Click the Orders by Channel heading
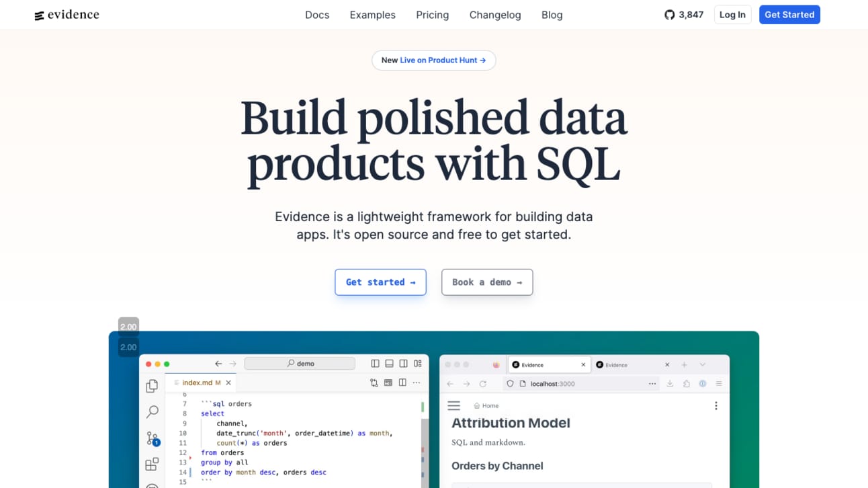This screenshot has width=868, height=488. pos(497,466)
